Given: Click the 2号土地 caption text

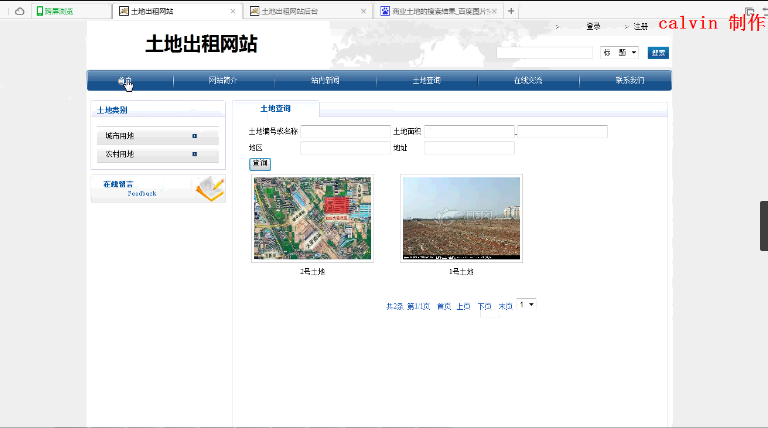Looking at the screenshot, I should (x=312, y=271).
